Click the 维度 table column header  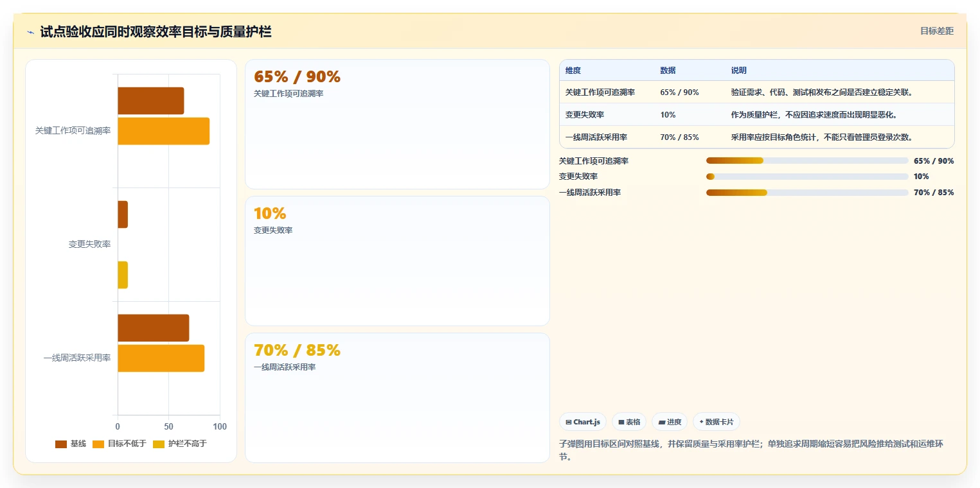[x=573, y=71]
